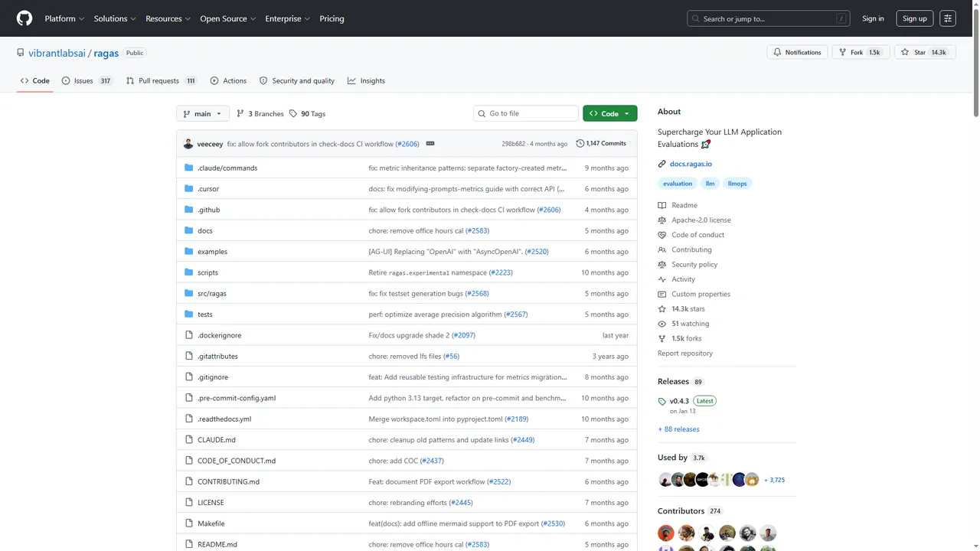This screenshot has width=980, height=551.
Task: Open the vibrantlabsai owner link
Action: [x=57, y=53]
